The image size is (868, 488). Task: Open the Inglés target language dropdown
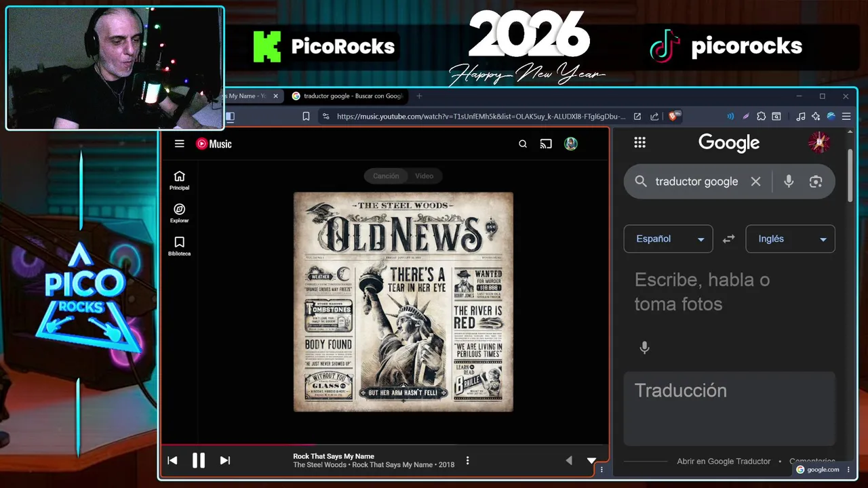coord(790,239)
